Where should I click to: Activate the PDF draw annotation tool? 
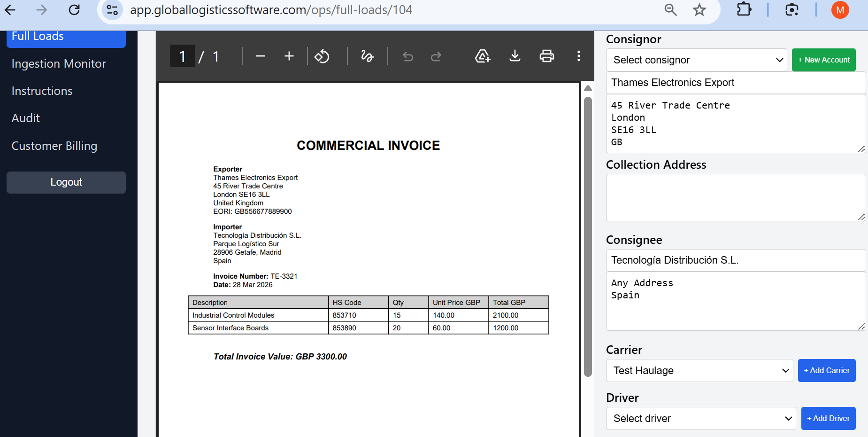pos(367,56)
